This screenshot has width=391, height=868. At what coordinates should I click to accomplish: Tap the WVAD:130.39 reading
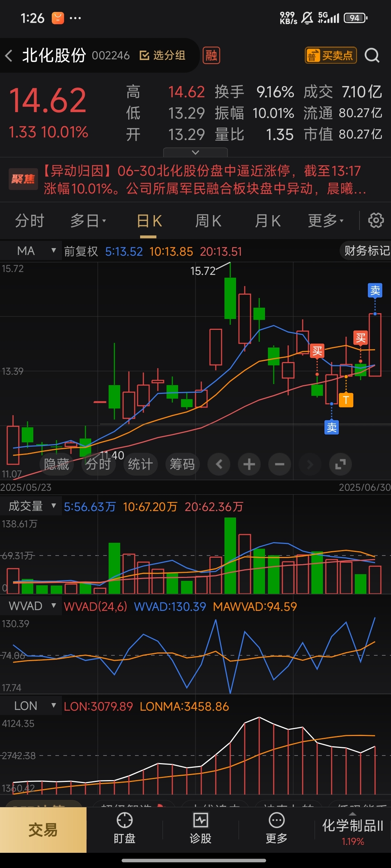tap(170, 607)
